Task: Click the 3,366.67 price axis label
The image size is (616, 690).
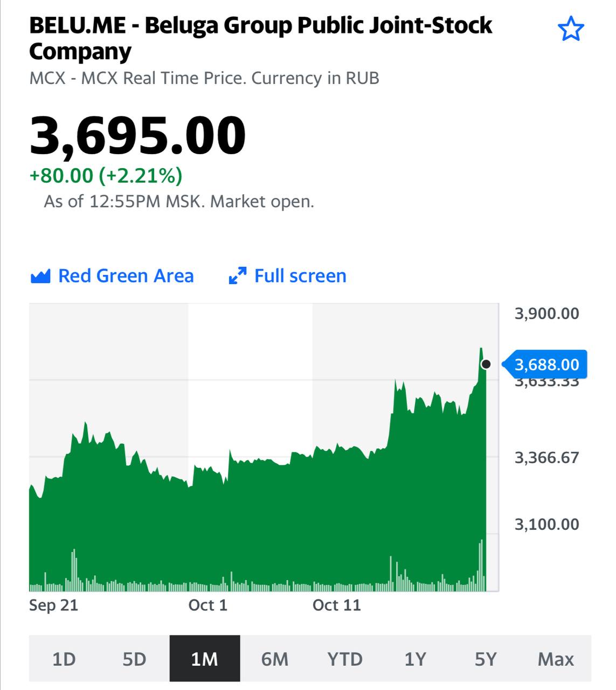Action: coord(547,458)
